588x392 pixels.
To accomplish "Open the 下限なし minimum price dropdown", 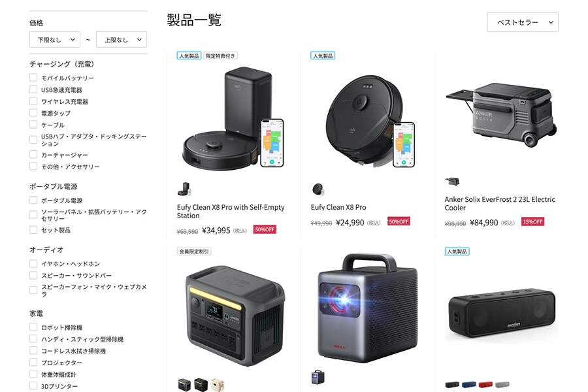I will pos(55,39).
